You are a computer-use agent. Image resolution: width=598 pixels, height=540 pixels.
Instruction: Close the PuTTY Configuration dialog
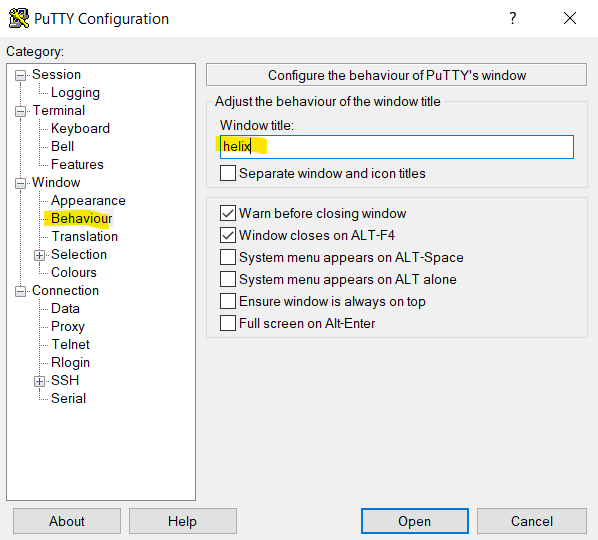click(x=570, y=18)
